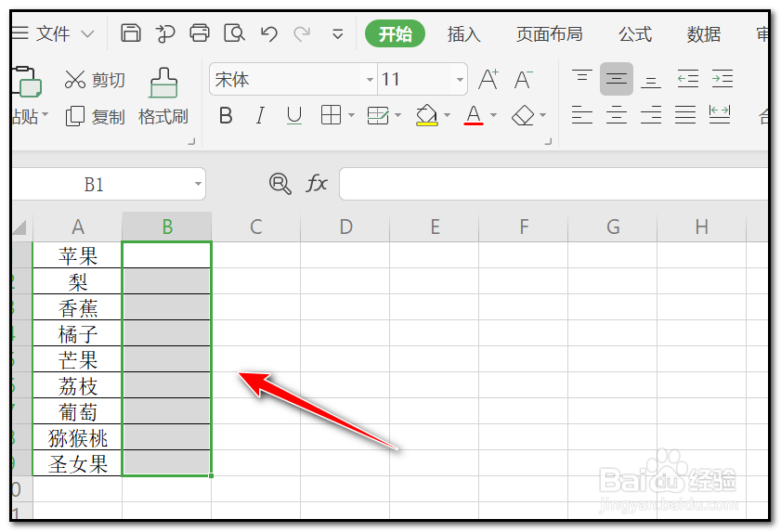Click the Redo arrow

(302, 33)
